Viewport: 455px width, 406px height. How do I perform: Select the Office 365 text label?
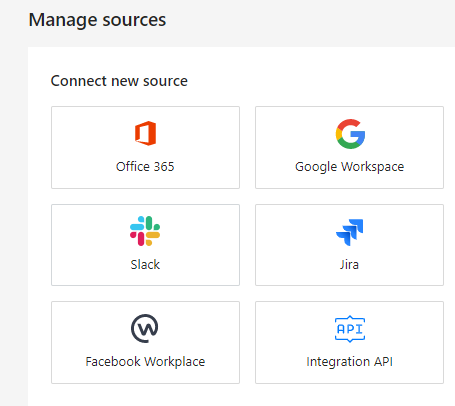click(145, 166)
